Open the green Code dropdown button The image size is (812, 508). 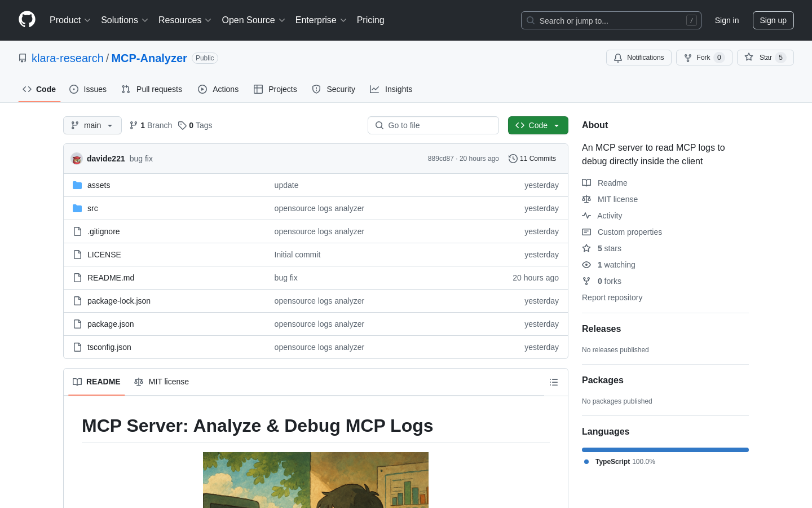pos(538,125)
